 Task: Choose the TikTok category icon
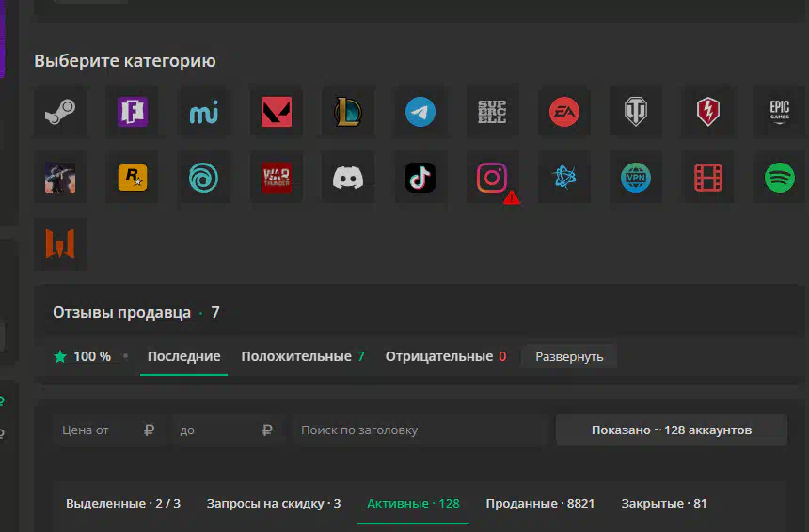pos(420,178)
